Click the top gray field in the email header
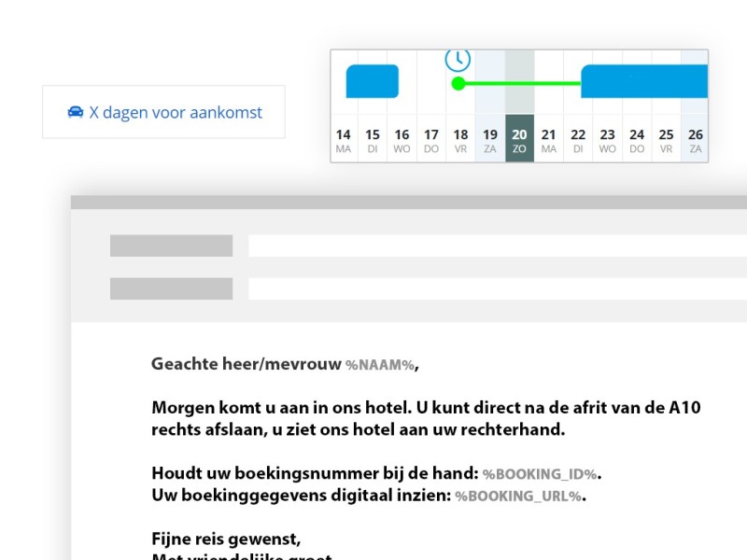 [x=172, y=245]
